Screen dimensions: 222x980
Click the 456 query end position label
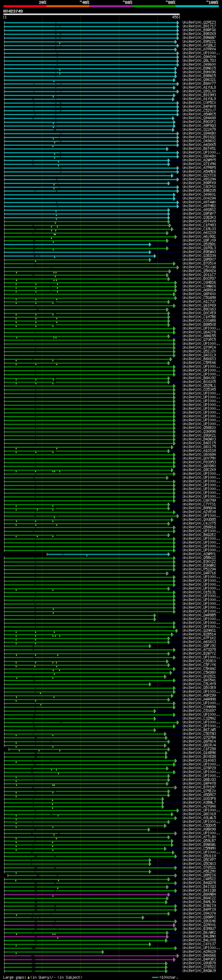[175, 17]
